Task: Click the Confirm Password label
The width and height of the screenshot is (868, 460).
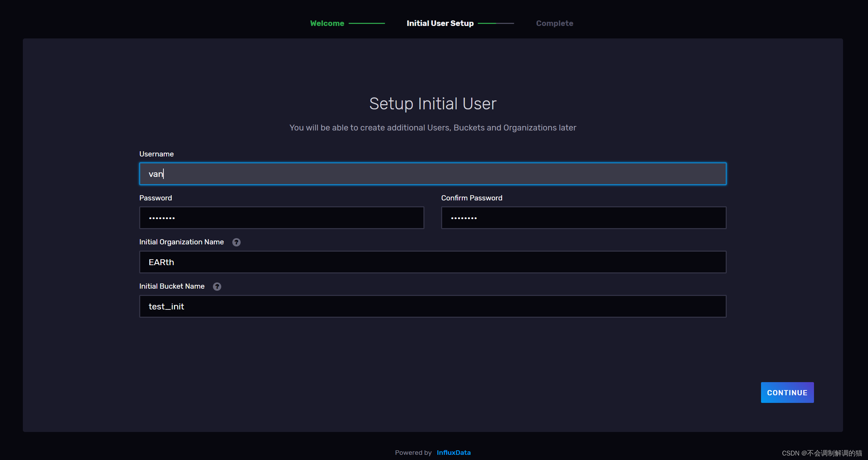Action: coord(472,198)
